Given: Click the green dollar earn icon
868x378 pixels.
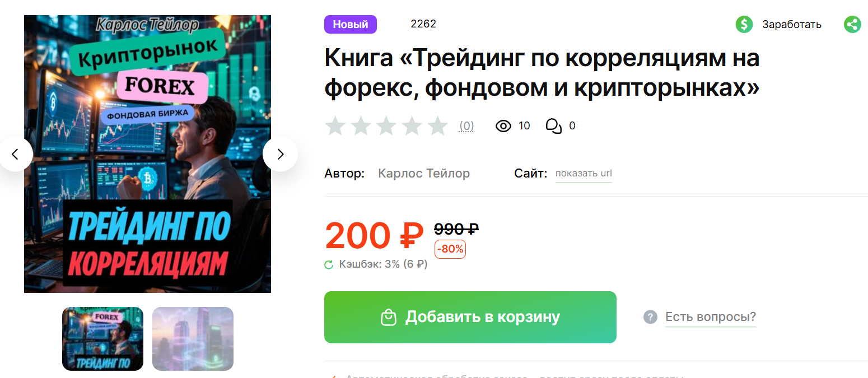Looking at the screenshot, I should click(744, 24).
